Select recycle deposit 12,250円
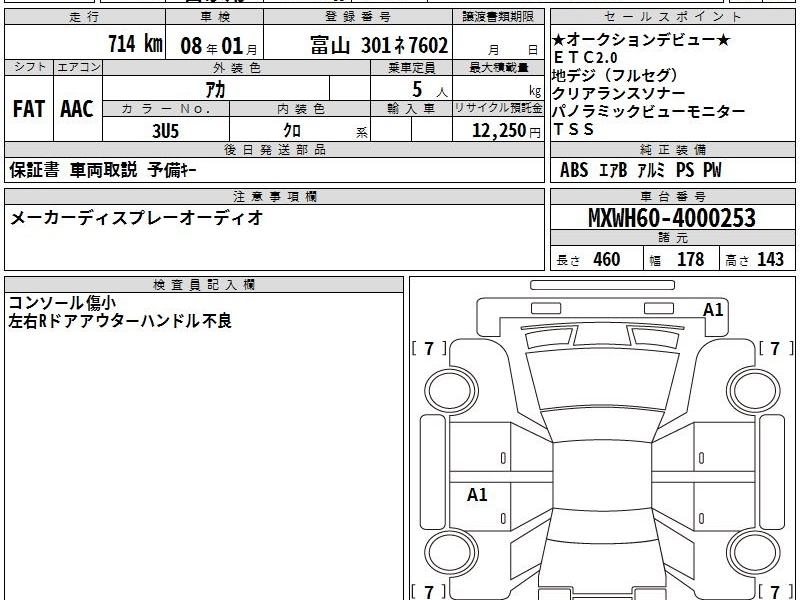The image size is (800, 600). point(506,131)
